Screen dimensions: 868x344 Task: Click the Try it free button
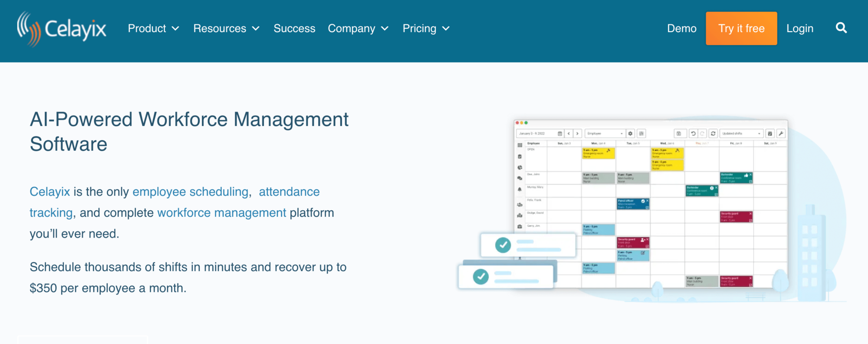pyautogui.click(x=741, y=29)
